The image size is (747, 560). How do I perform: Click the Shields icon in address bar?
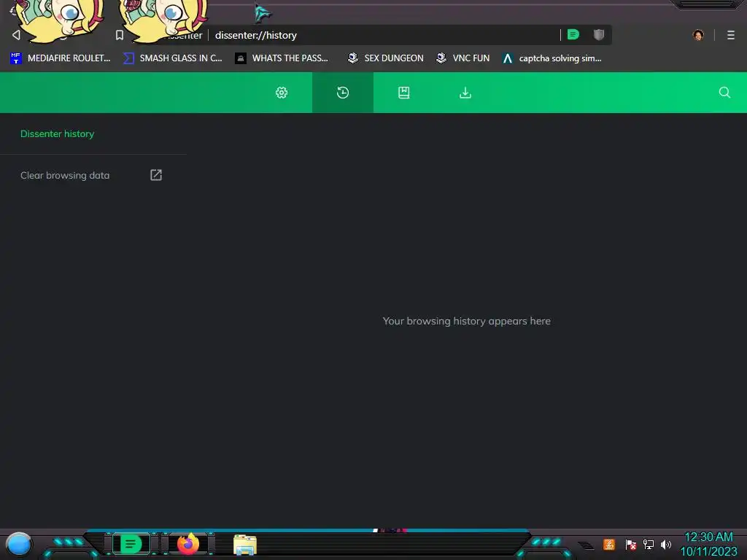(598, 34)
